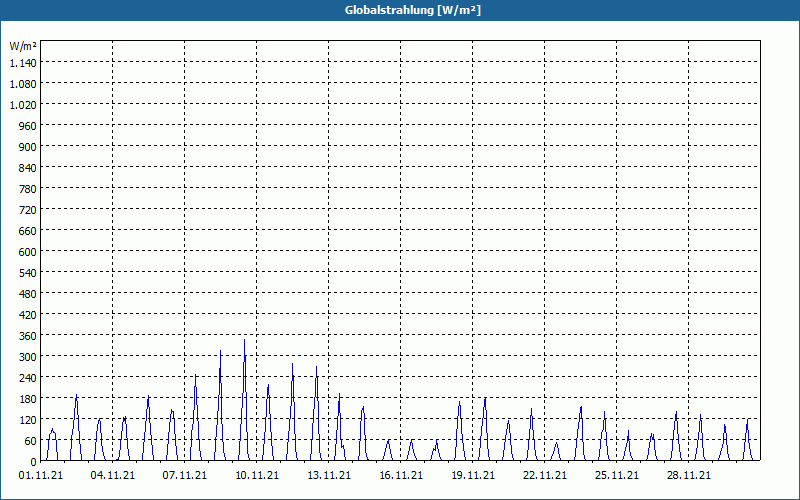Click the 22.11.21 date label

544,476
